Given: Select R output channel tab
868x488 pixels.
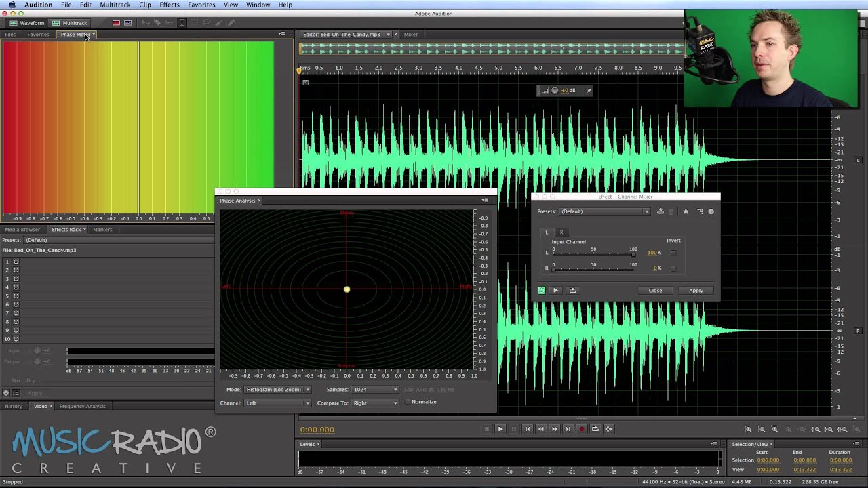Looking at the screenshot, I should coord(561,232).
